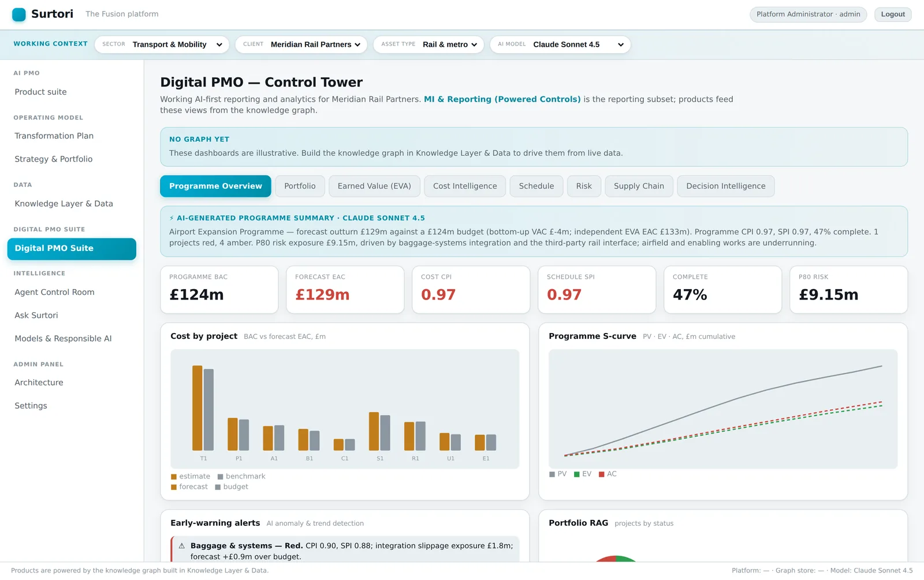
Task: Switch to the Portfolio tab
Action: click(x=300, y=186)
